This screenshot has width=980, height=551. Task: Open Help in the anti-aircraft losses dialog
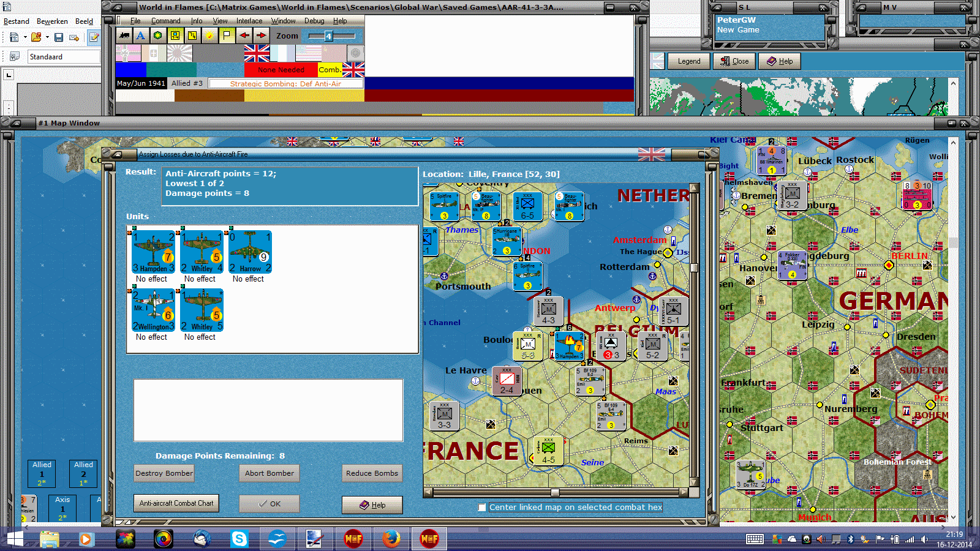click(x=372, y=505)
